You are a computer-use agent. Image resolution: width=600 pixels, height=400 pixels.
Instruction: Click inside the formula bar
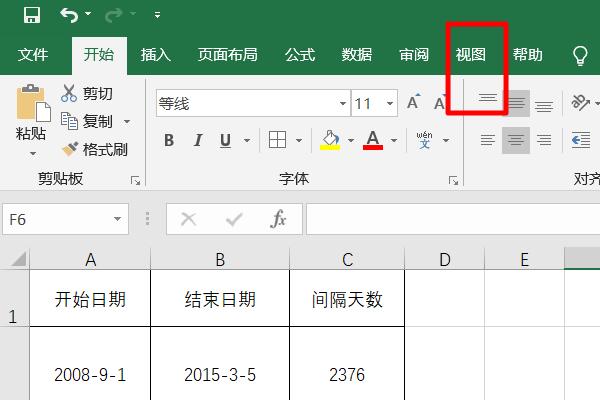(x=453, y=219)
